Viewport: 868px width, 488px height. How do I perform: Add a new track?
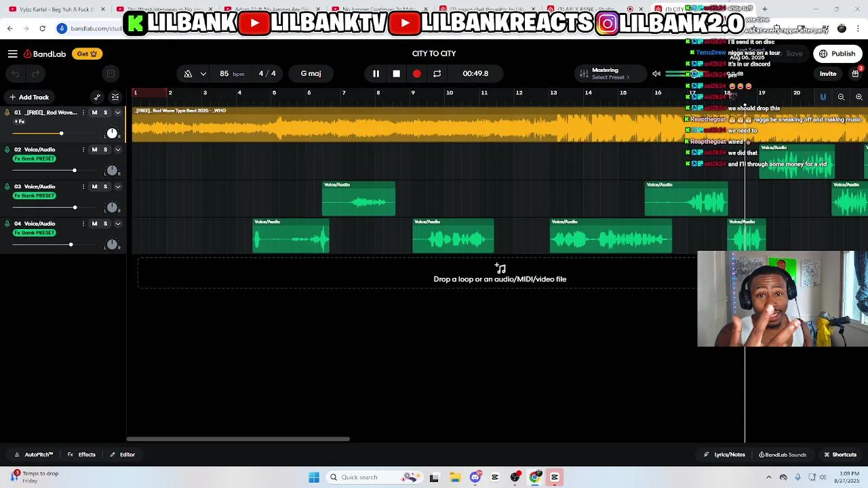28,97
